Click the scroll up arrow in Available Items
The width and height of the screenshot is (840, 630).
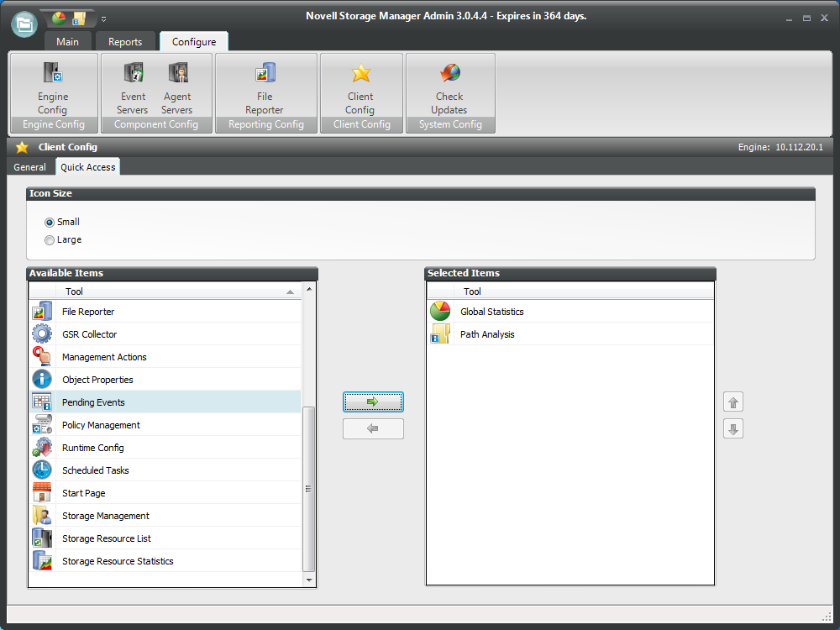tap(309, 289)
